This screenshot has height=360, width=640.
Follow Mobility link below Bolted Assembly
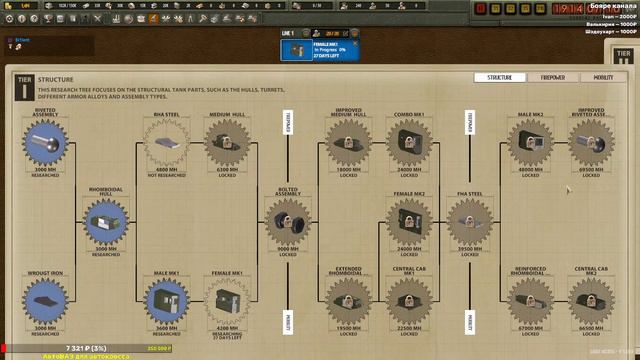(288, 322)
